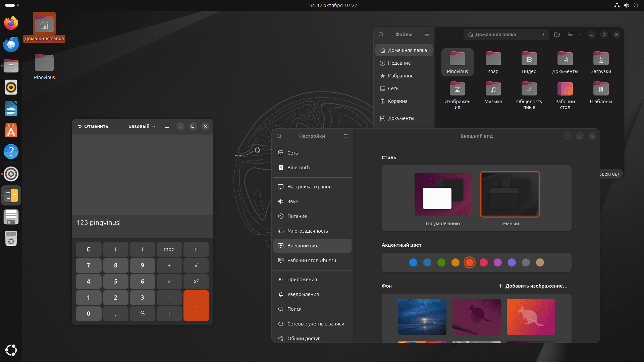The image size is (644, 362).
Task: Click the Отменить undo button in Calculator
Action: tap(93, 126)
